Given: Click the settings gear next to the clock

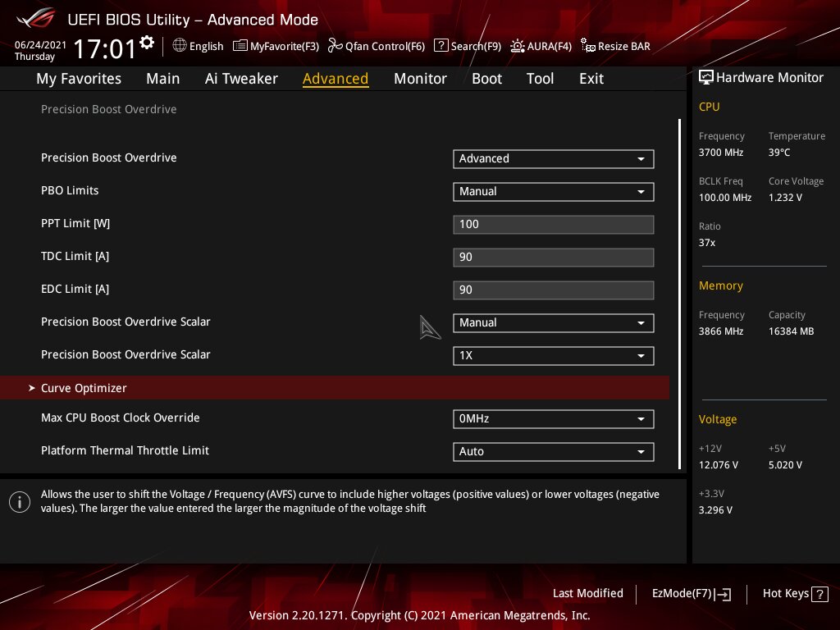Looking at the screenshot, I should (x=147, y=43).
